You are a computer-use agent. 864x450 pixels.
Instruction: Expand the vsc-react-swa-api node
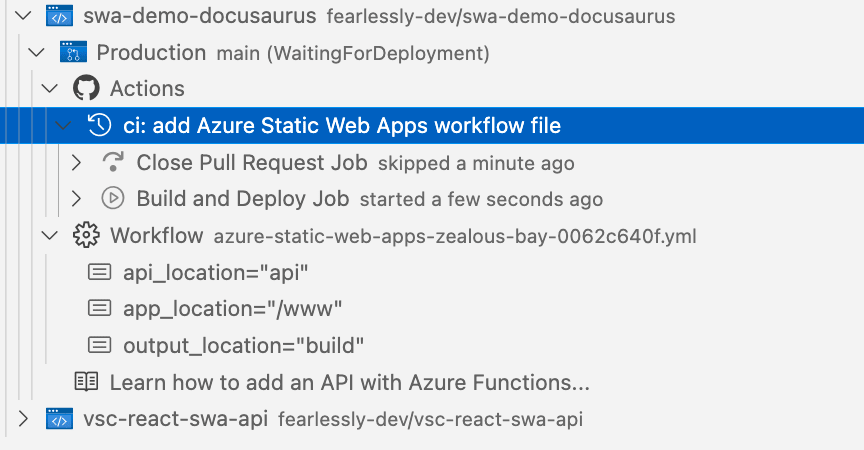[23, 419]
